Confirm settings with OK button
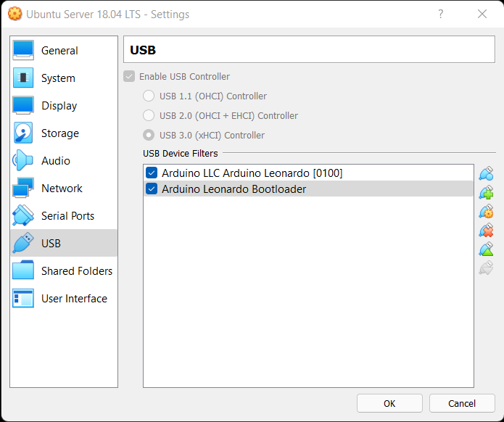 389,403
